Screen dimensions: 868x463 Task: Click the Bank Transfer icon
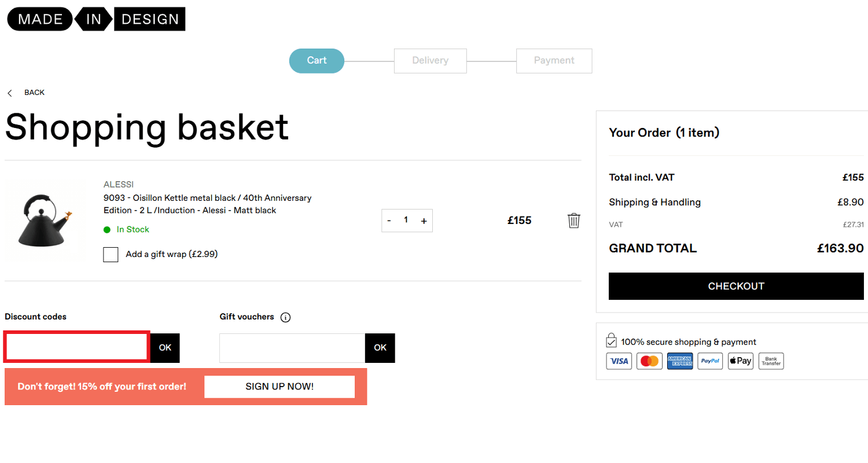pyautogui.click(x=771, y=361)
